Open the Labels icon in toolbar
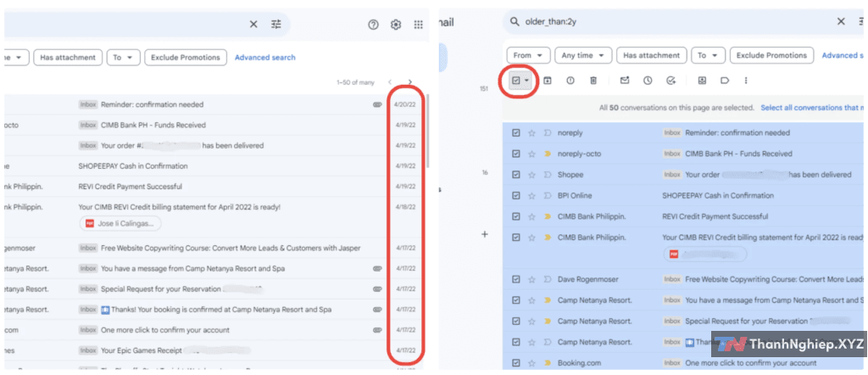Screen dimensions: 868x375 (725, 81)
